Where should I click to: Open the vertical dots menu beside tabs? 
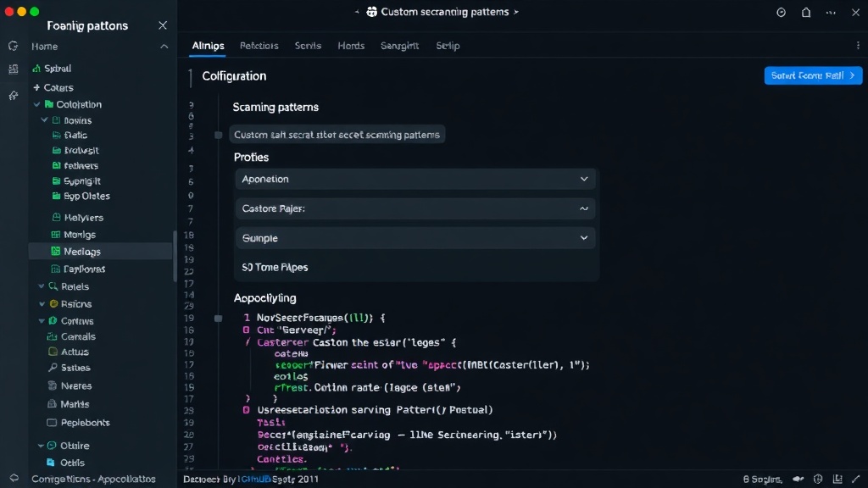[858, 46]
